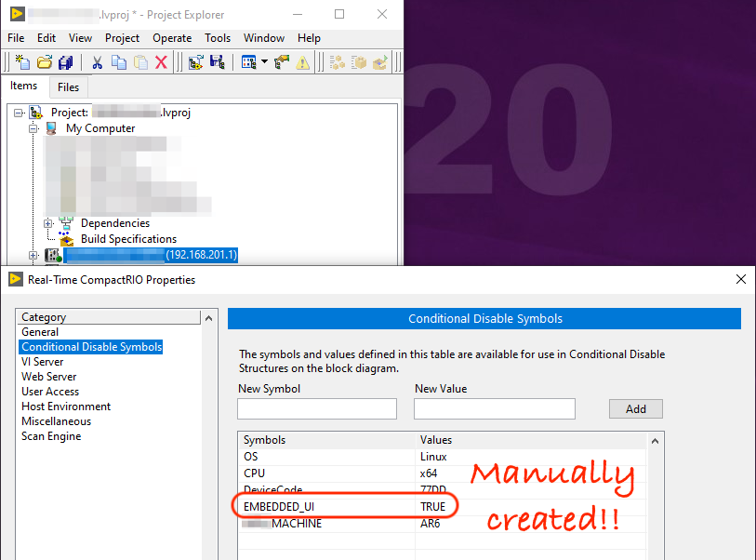Click the Save Project toolbar icon
This screenshot has width=756, height=560.
[x=218, y=62]
